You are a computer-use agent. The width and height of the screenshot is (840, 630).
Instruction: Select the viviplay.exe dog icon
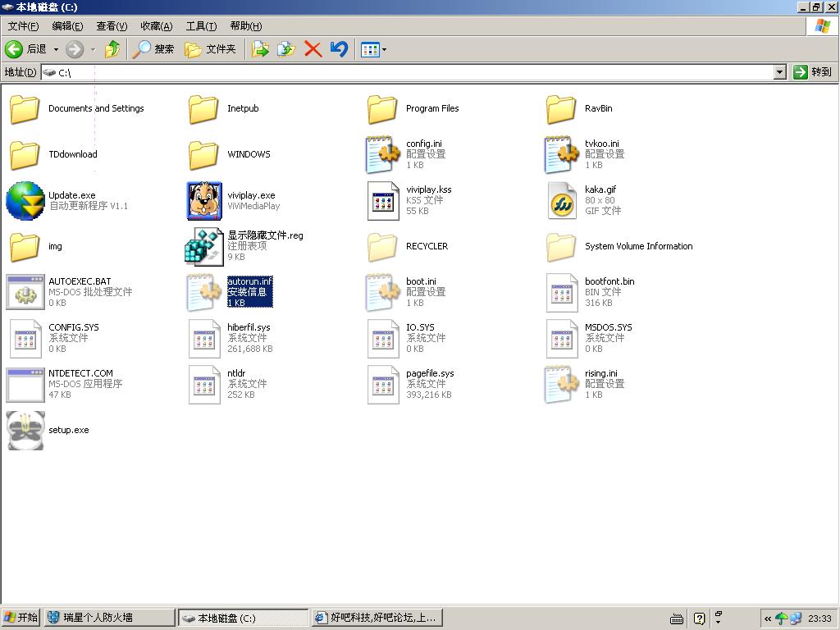coord(204,201)
